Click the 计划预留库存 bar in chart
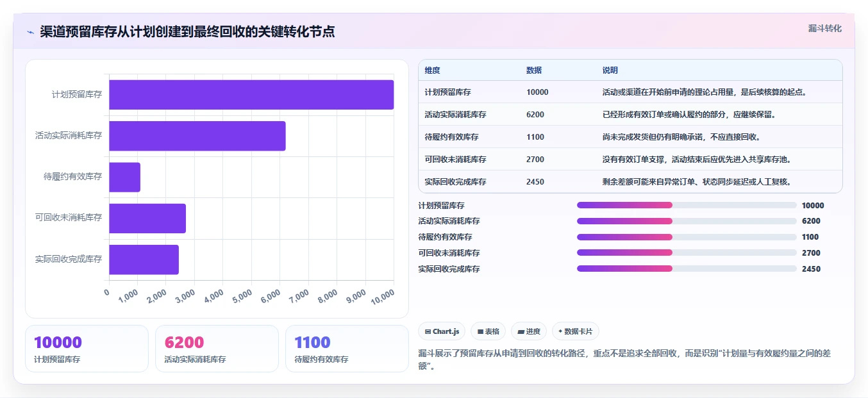 (251, 95)
